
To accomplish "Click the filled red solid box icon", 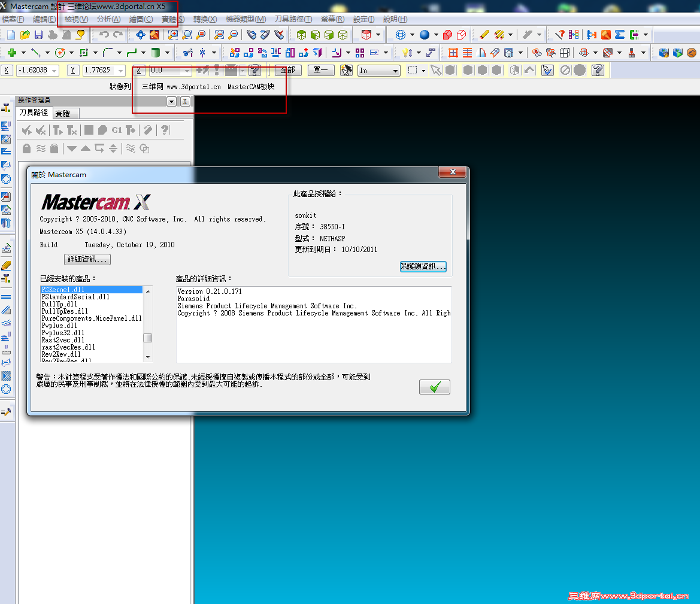I will point(448,35).
